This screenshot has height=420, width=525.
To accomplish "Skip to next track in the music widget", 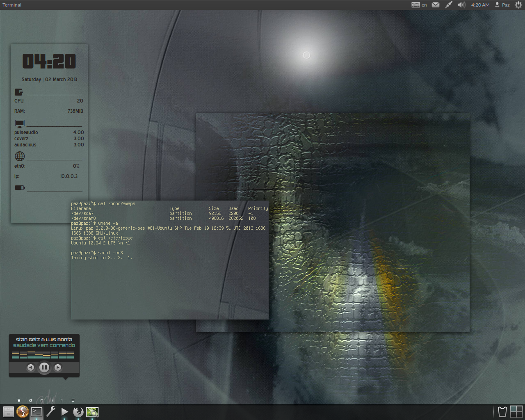I will pos(58,367).
